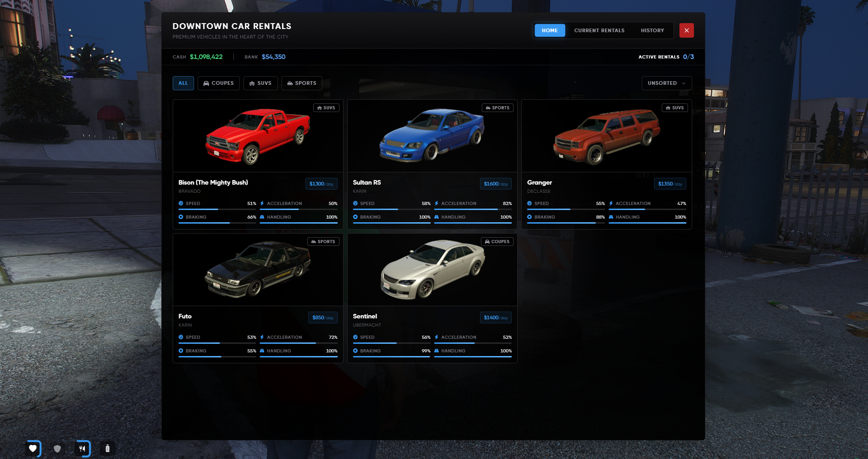Click the Futo $850/day price button
Screen dimensions: 868x459
[x=323, y=317]
